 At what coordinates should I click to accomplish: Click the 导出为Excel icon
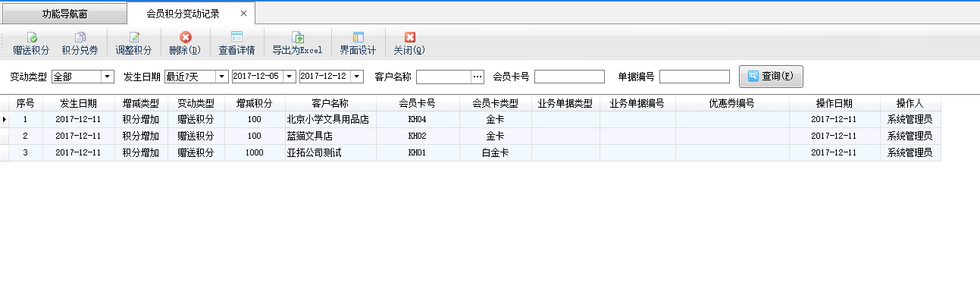point(298,37)
